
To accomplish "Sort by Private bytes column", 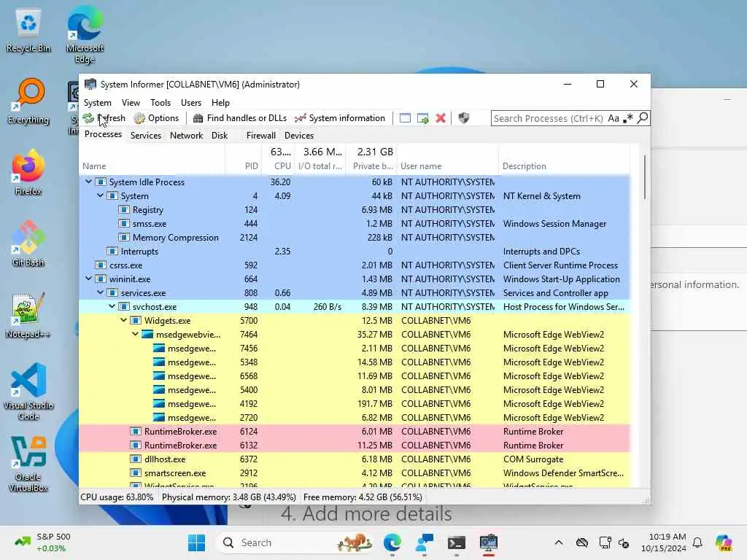I will pos(371,166).
